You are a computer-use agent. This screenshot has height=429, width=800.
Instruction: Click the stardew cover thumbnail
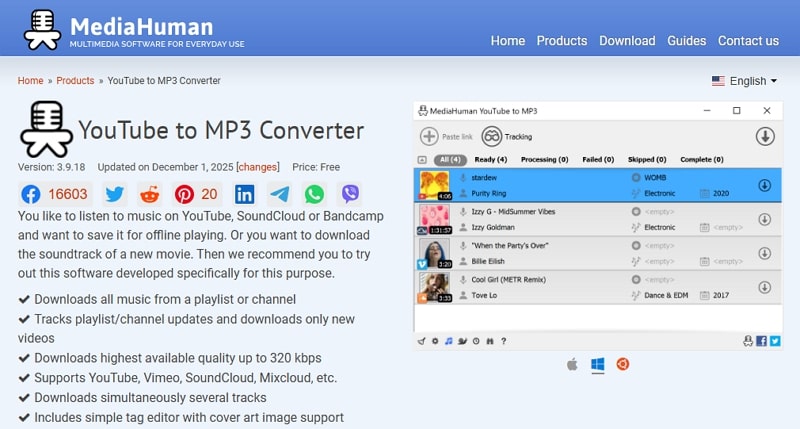(435, 185)
